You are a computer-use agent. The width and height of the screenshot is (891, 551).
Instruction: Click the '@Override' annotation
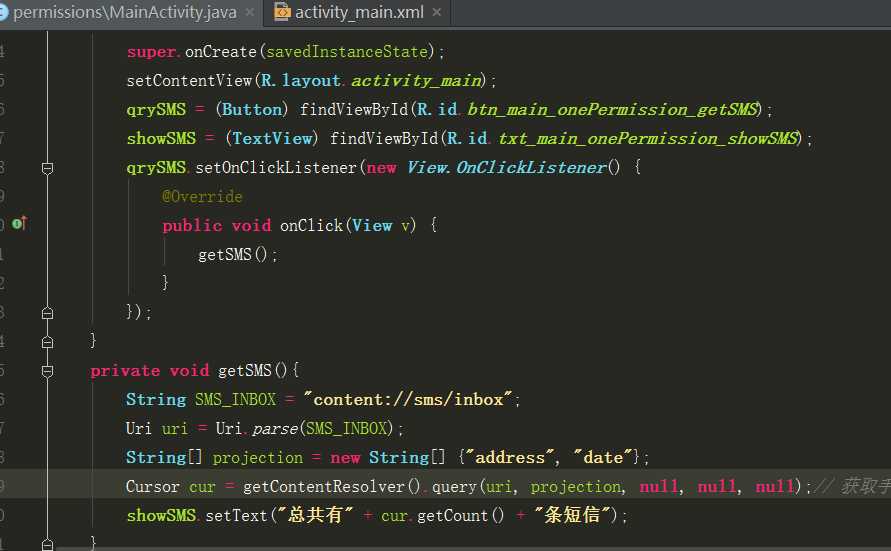202,197
